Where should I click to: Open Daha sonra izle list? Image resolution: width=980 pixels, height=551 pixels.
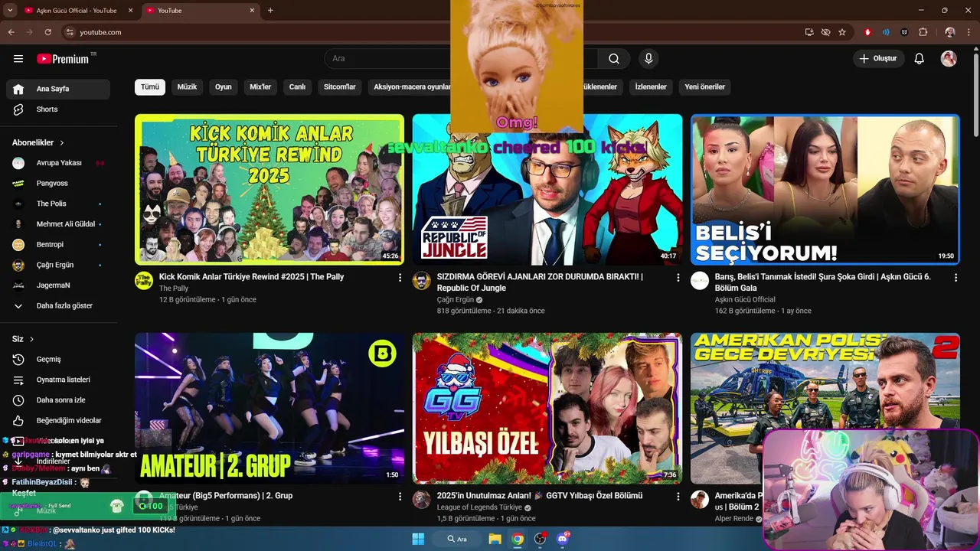[x=58, y=400]
